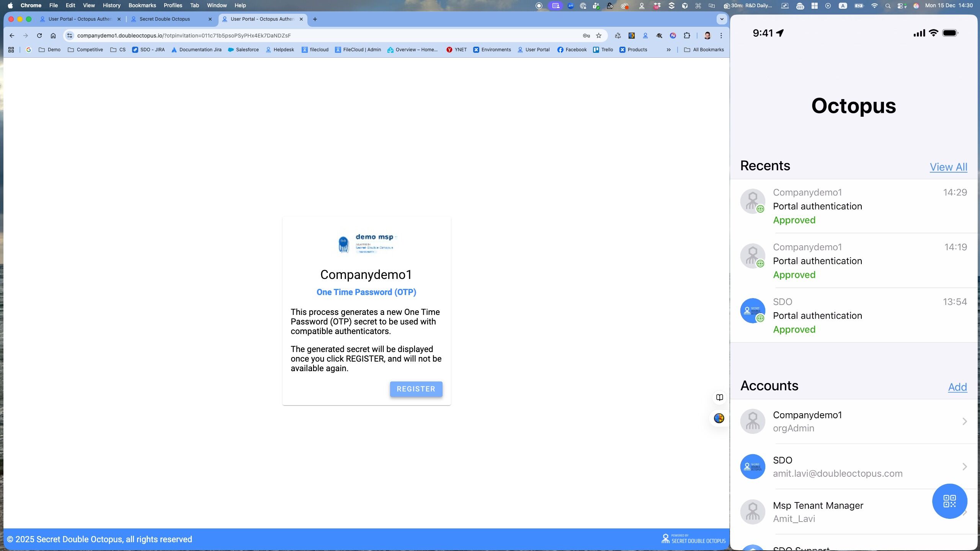Open the Bookmarks menu
The height and width of the screenshot is (551, 980).
click(142, 5)
